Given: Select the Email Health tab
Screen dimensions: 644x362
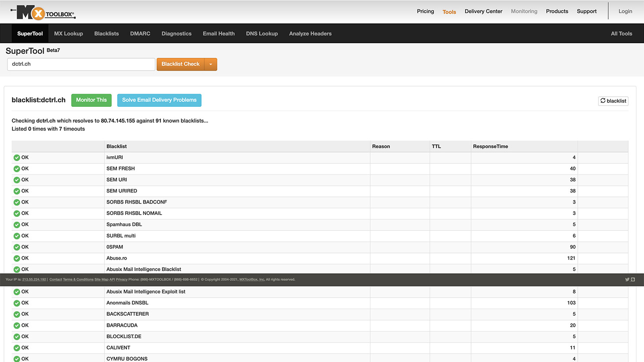Looking at the screenshot, I should click(219, 34).
